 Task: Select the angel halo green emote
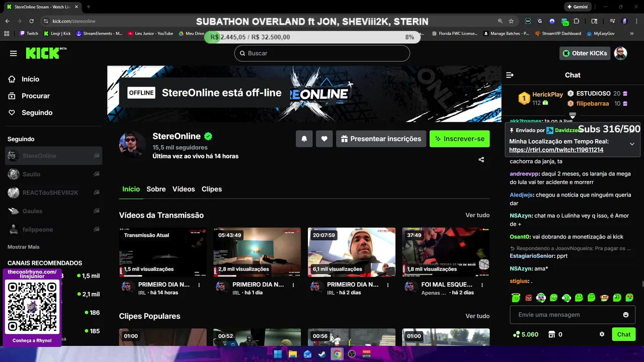[516, 298]
